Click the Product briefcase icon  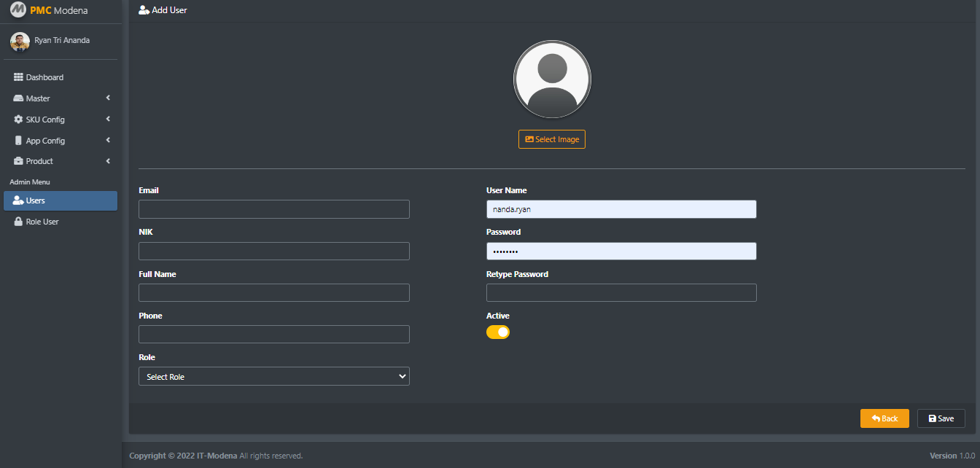click(19, 161)
